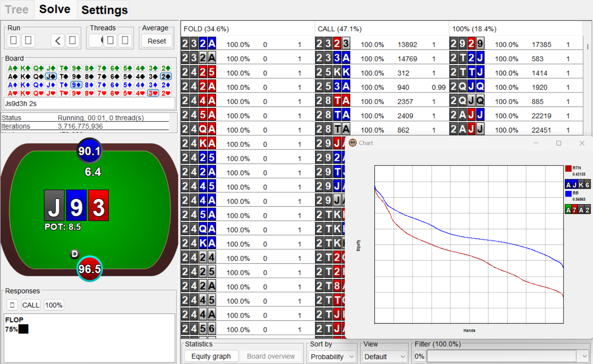Open the Probability sort dropdown
The width and height of the screenshot is (593, 364).
[x=331, y=357]
